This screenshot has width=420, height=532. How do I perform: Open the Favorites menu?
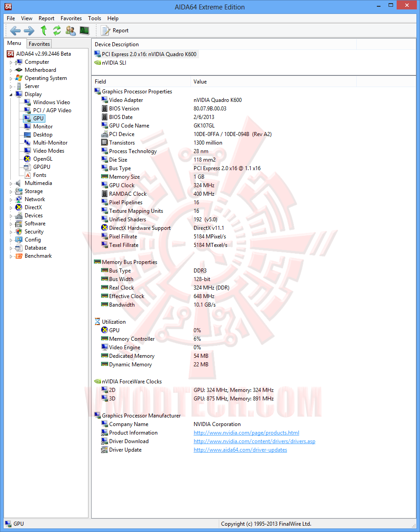click(71, 18)
